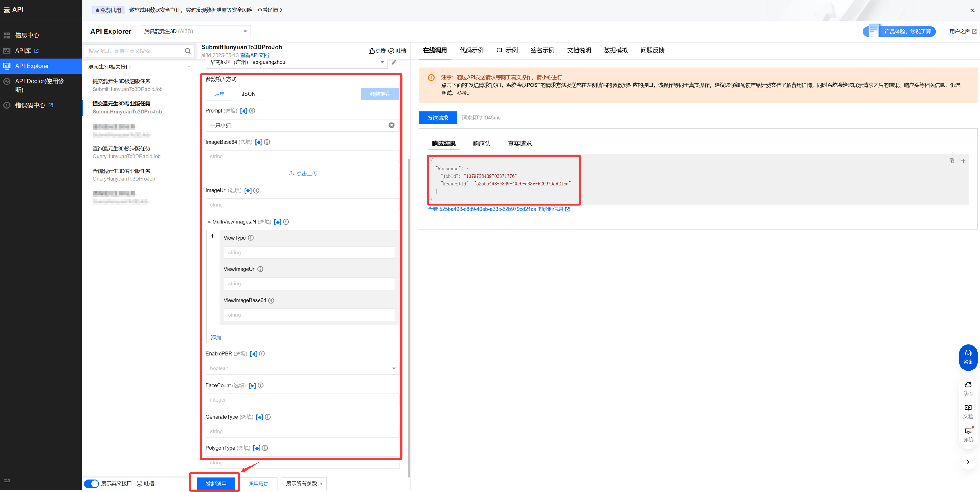The image size is (980, 492).
Task: Select the JSON input mode
Action: [x=249, y=94]
